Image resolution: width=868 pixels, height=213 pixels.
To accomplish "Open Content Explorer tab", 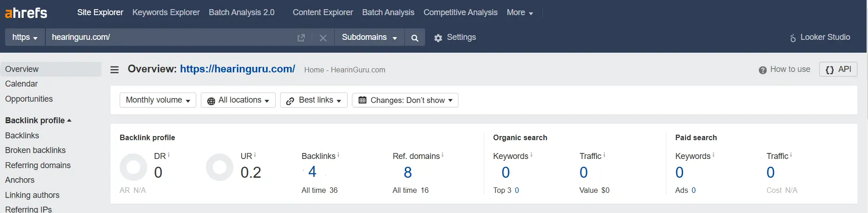I will [x=323, y=12].
